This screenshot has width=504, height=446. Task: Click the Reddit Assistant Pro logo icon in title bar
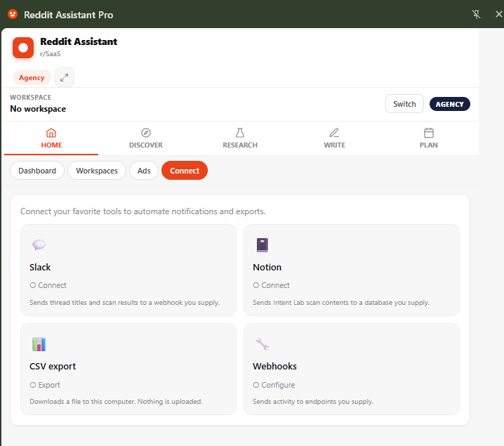13,15
